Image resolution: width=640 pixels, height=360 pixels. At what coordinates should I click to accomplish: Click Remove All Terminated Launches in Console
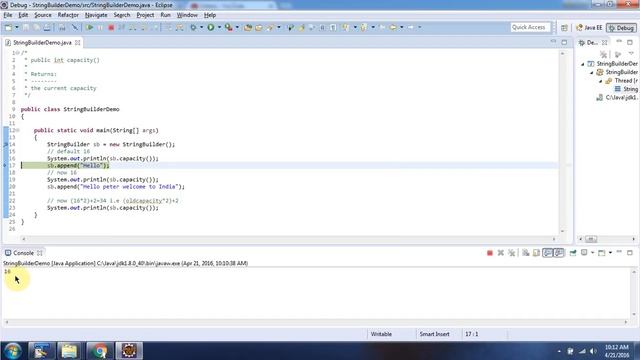(511, 253)
